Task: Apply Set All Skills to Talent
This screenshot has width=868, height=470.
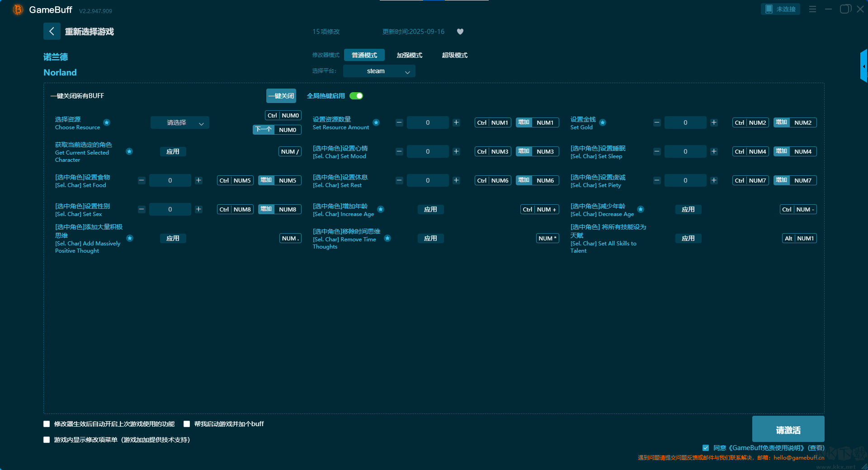Action: pyautogui.click(x=689, y=238)
